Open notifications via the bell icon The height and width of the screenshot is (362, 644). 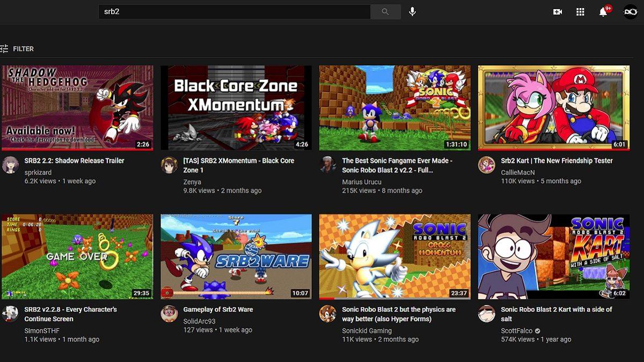pos(602,12)
